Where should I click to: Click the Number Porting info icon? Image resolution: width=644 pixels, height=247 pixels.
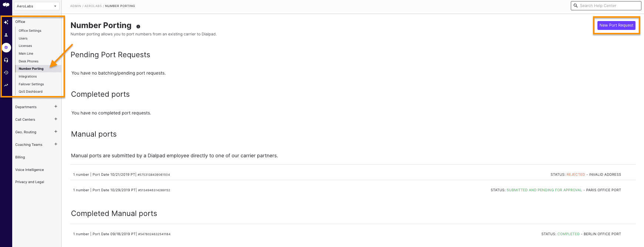pos(138,26)
